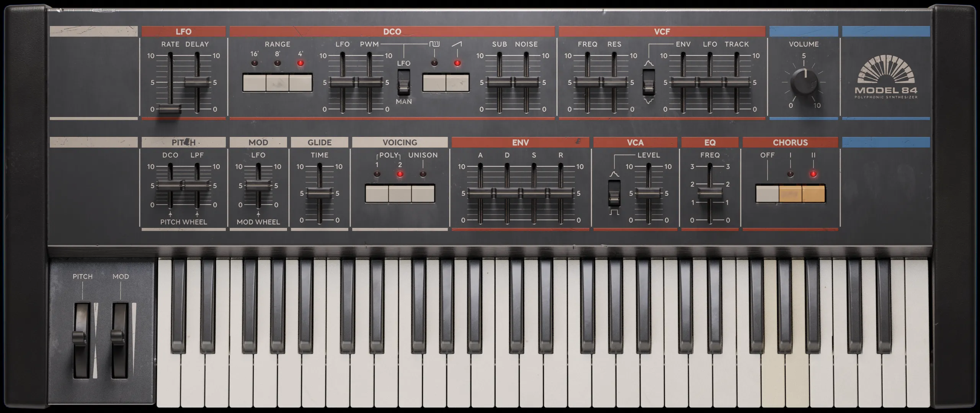The width and height of the screenshot is (980, 413).
Task: Select the 4' octave range button
Action: 301,83
